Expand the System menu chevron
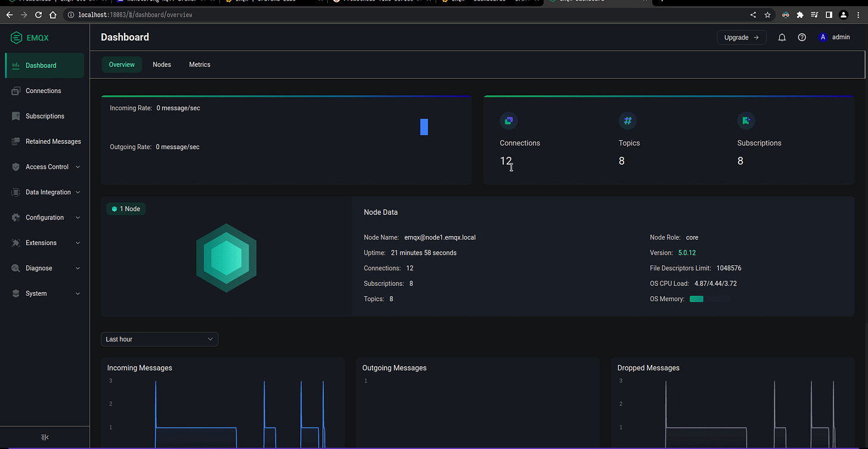 click(78, 293)
